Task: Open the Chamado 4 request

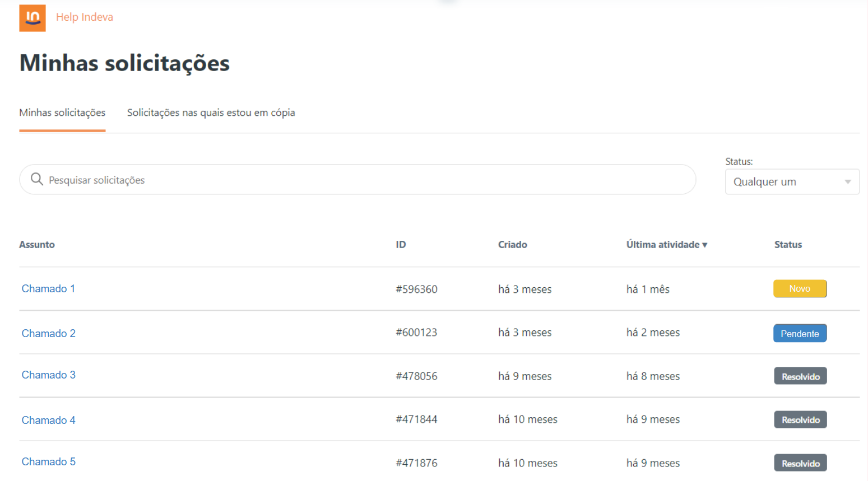Action: pyautogui.click(x=48, y=421)
